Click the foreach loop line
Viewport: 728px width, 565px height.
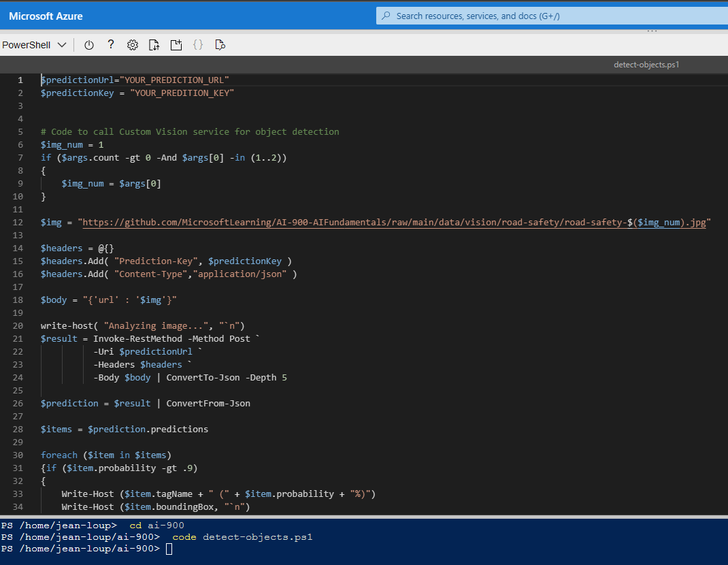[x=106, y=455]
